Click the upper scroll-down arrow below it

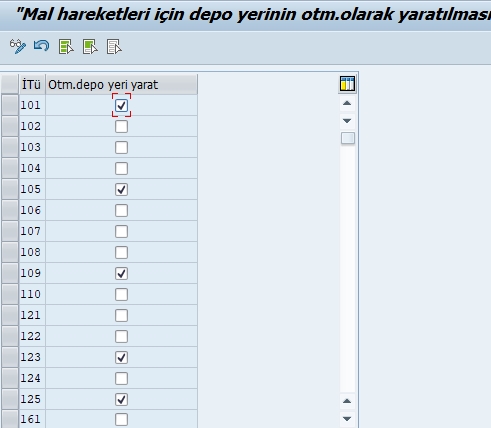[347, 121]
